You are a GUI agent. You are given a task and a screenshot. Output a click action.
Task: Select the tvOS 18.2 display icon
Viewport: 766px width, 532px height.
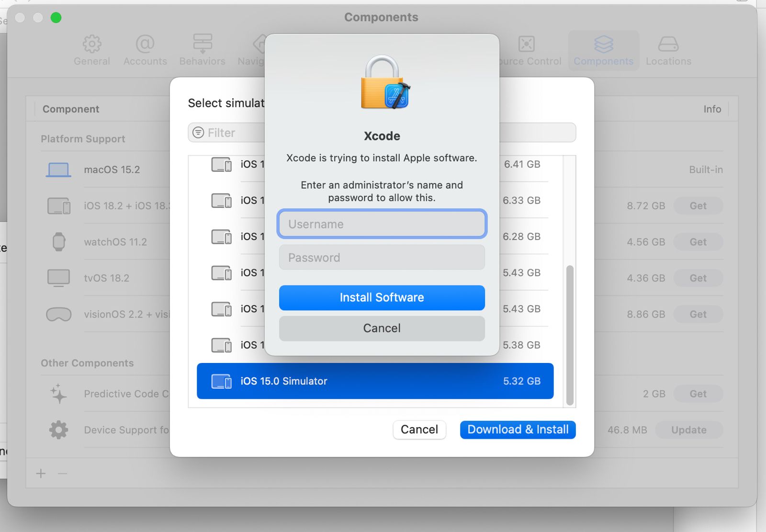pos(58,278)
